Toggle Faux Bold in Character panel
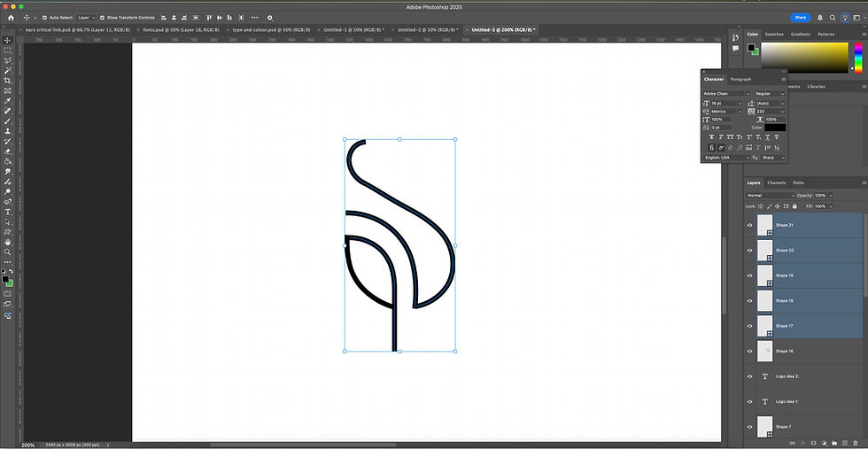 711,136
